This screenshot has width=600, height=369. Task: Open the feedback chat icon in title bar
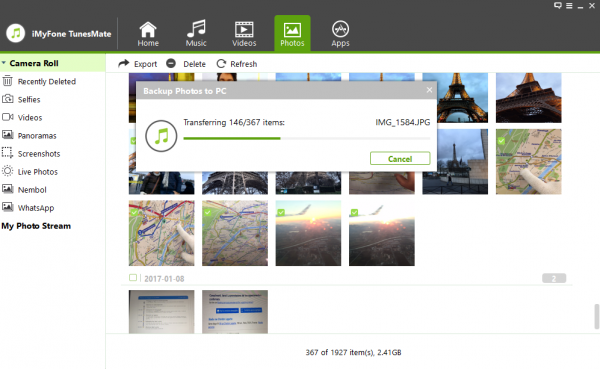coord(558,5)
